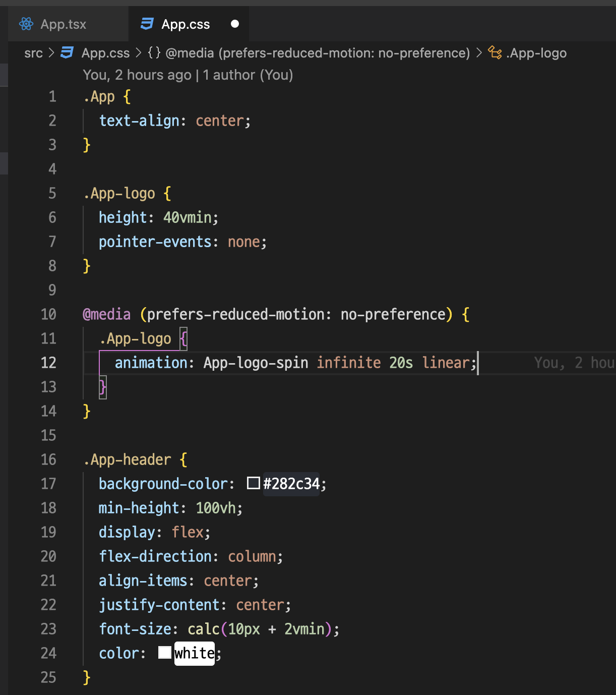Click the flex-direction property
The image size is (616, 695).
[x=155, y=556]
